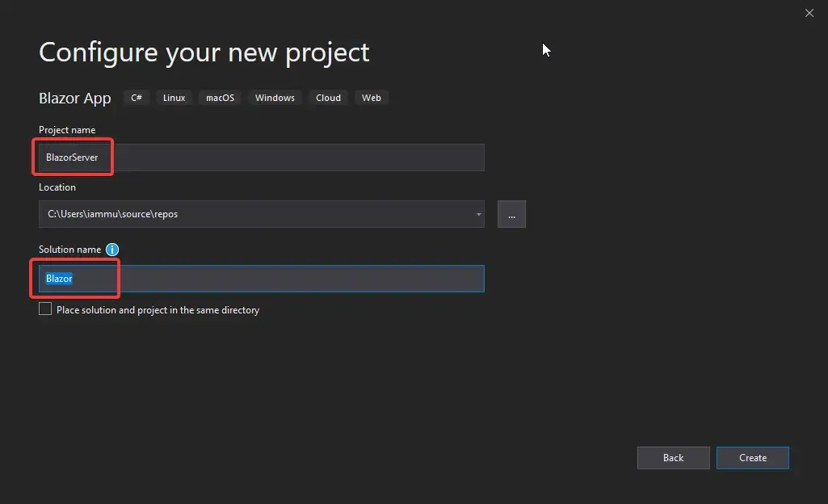This screenshot has height=504, width=828.
Task: Click the Create button
Action: point(752,458)
